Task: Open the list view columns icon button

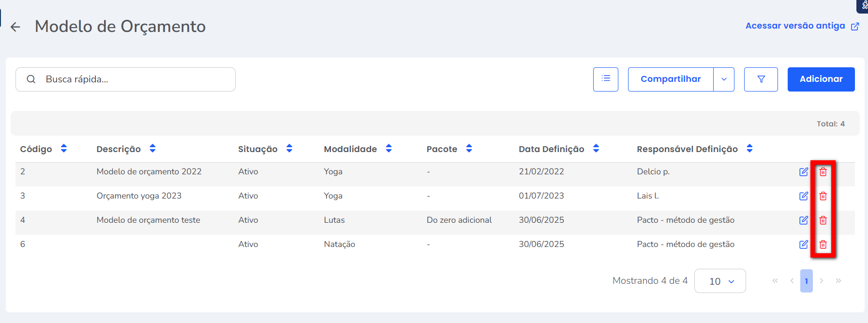Action: (605, 79)
